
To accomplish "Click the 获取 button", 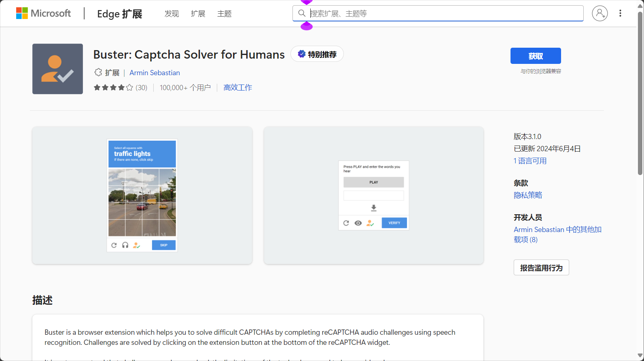I will [x=536, y=56].
